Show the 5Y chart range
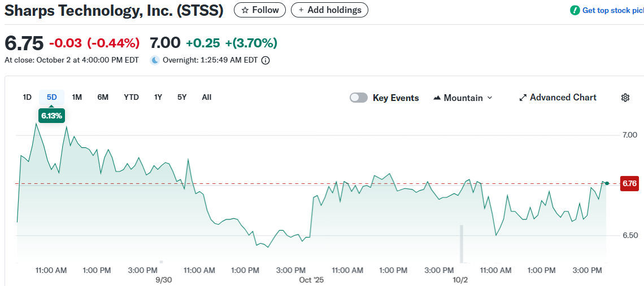 tap(182, 97)
